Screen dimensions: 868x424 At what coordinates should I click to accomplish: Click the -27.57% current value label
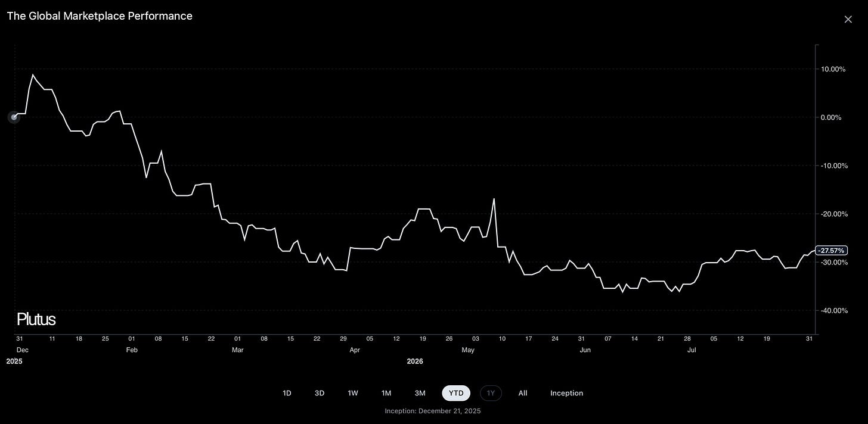pos(831,251)
